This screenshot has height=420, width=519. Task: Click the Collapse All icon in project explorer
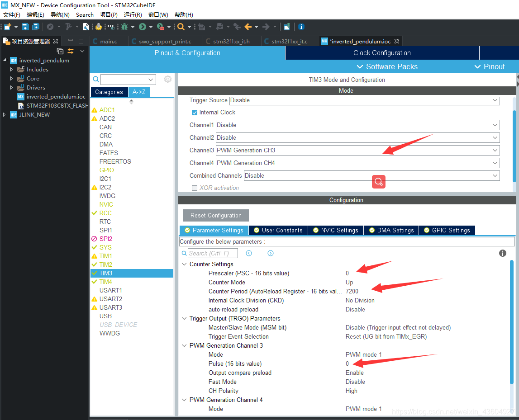point(60,51)
